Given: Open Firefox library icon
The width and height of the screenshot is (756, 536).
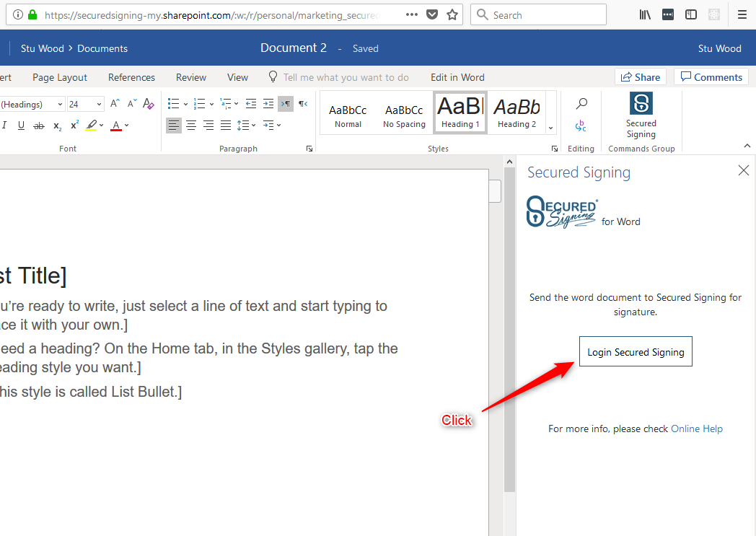Looking at the screenshot, I should (645, 15).
